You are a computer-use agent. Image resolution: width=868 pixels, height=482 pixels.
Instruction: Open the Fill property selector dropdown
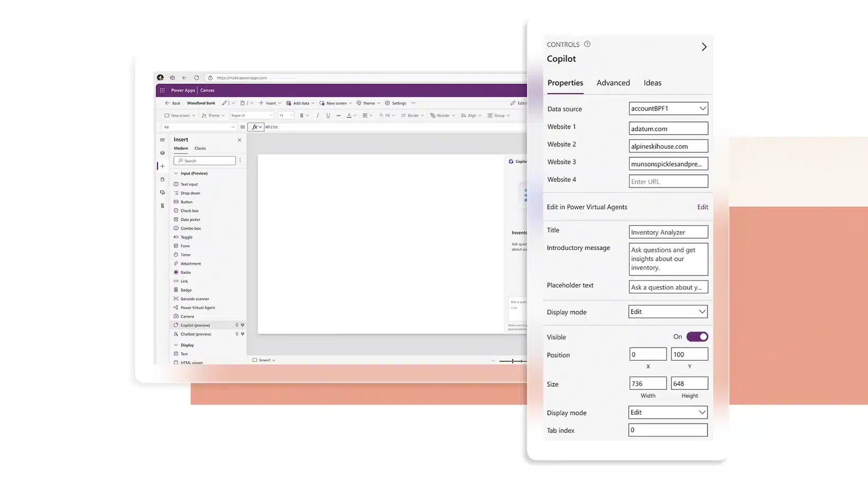point(199,127)
